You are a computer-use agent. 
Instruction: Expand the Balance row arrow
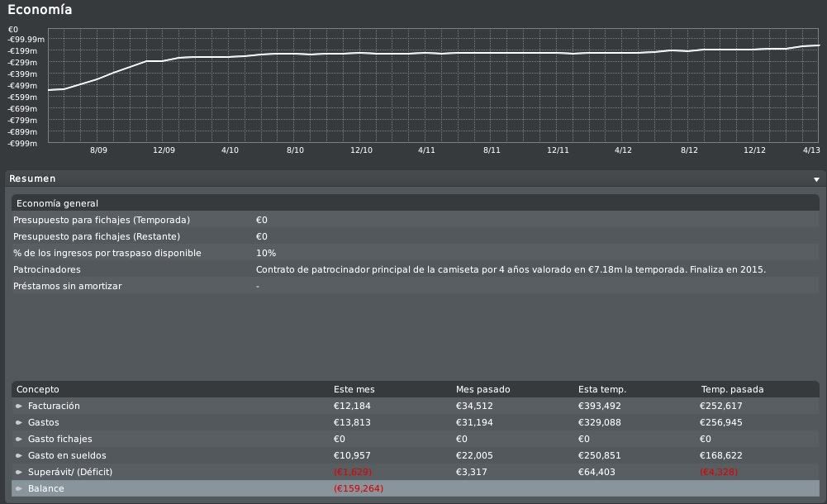pyautogui.click(x=19, y=488)
